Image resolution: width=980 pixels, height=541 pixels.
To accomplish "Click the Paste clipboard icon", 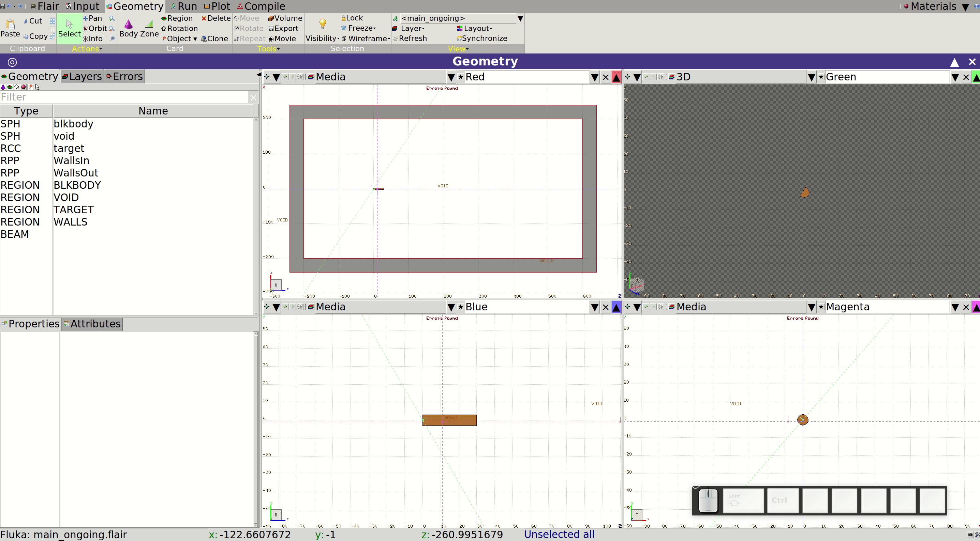I will tap(10, 28).
